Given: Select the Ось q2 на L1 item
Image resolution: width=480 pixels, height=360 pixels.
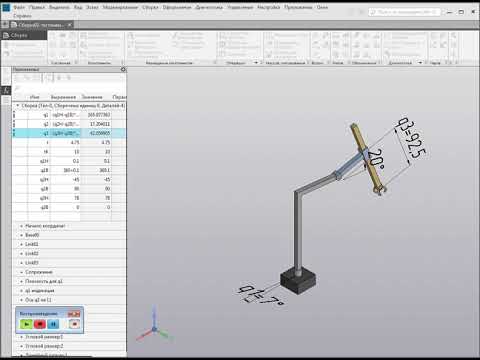Looking at the screenshot, I should (x=38, y=300).
